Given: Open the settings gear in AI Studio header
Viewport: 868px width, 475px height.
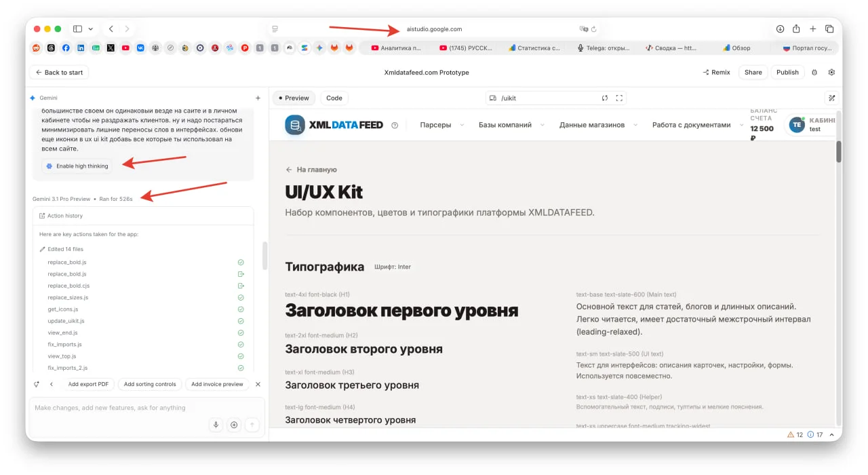Looking at the screenshot, I should (831, 72).
